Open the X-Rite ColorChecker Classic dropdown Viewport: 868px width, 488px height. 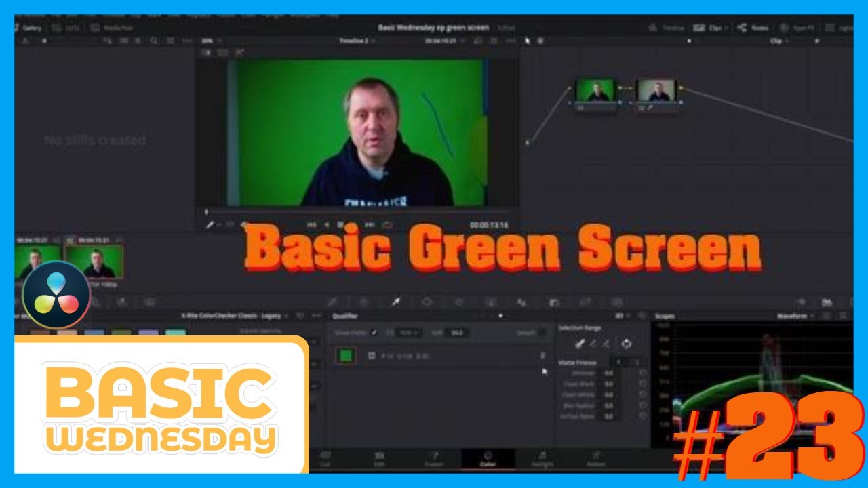pyautogui.click(x=237, y=317)
